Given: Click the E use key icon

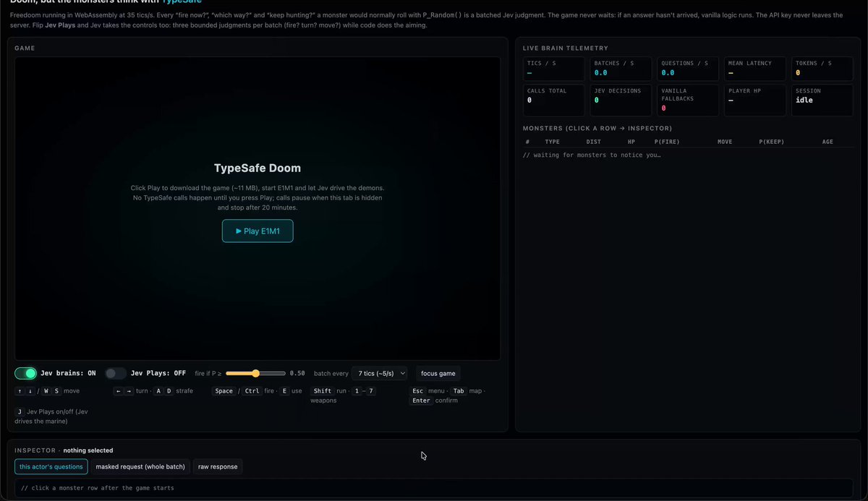Looking at the screenshot, I should (x=285, y=390).
